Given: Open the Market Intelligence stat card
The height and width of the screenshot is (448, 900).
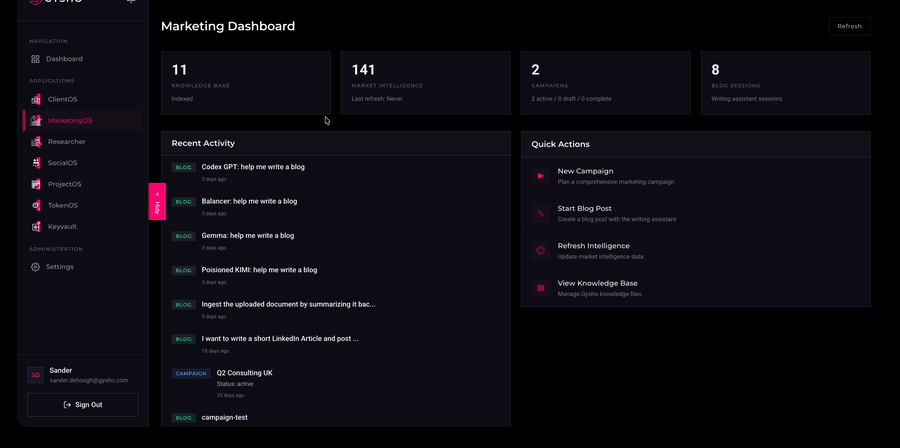Looking at the screenshot, I should tap(425, 83).
